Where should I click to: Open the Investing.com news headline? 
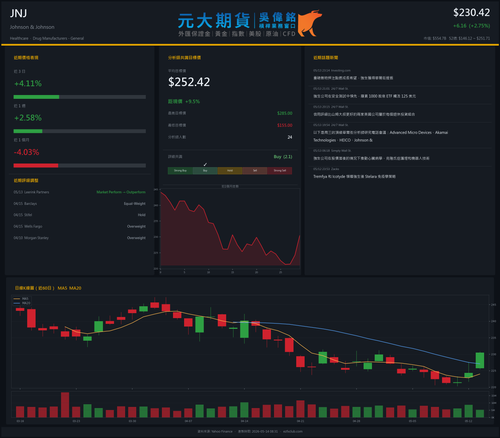pos(353,78)
